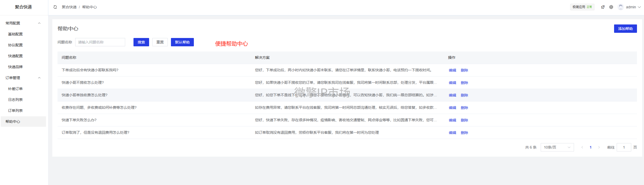Go to the previous page arrow
644x185 pixels.
click(582, 147)
